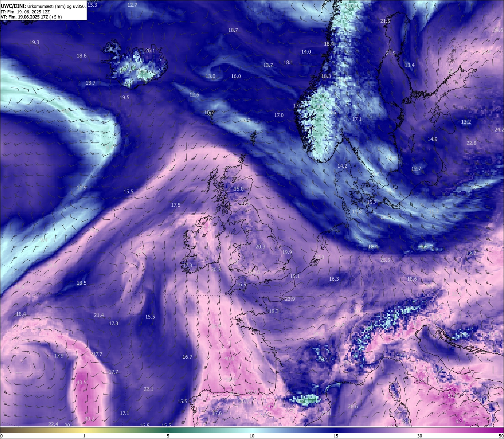Click the 14.9 value label
The image size is (504, 439).
point(432,139)
